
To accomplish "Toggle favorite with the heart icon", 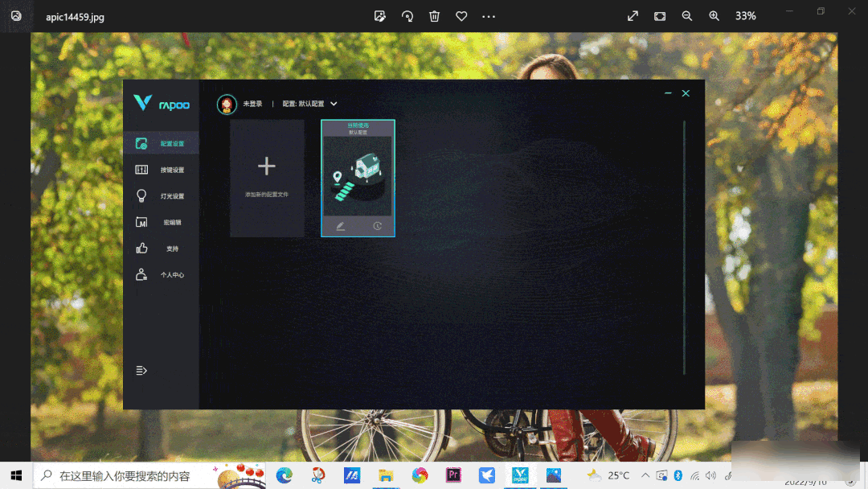I will point(461,16).
